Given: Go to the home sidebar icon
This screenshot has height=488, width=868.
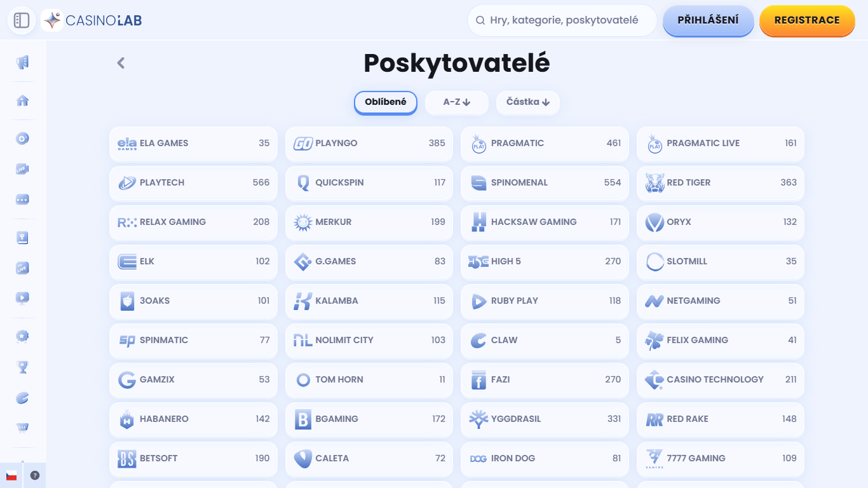Looking at the screenshot, I should pos(22,100).
